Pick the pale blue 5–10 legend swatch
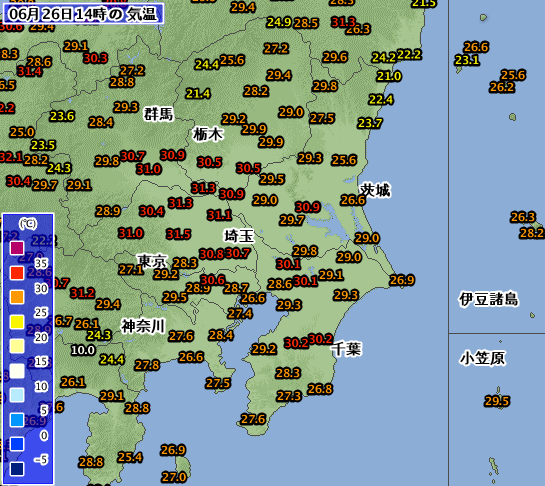 pyautogui.click(x=17, y=395)
